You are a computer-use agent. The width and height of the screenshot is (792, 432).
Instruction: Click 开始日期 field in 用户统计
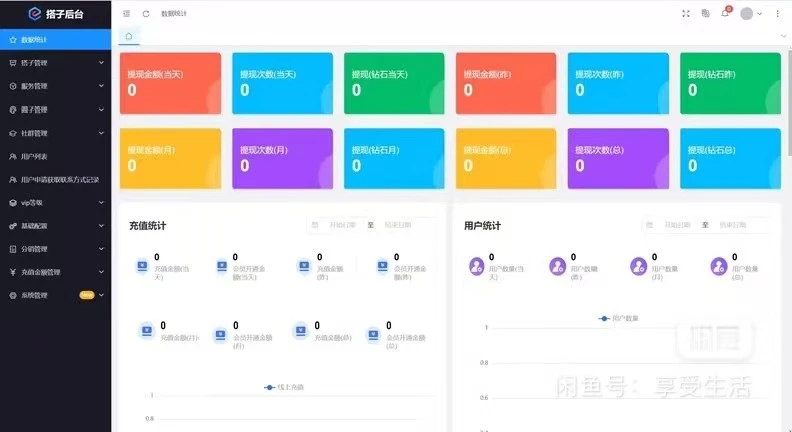(x=677, y=225)
